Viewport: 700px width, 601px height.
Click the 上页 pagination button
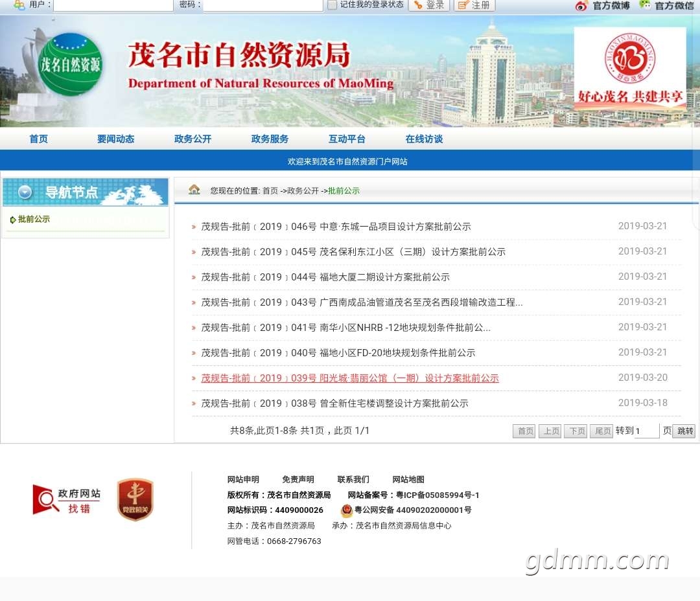[x=550, y=431]
